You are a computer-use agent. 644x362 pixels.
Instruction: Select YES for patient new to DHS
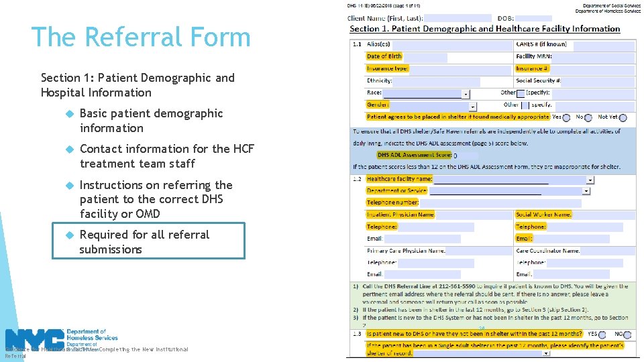click(602, 335)
